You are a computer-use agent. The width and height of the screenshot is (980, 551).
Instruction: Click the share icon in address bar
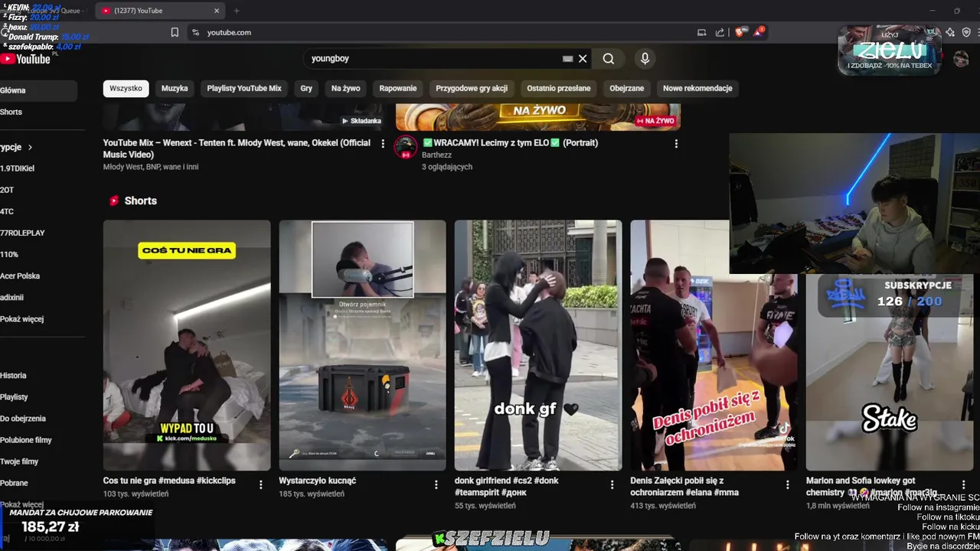pos(720,32)
